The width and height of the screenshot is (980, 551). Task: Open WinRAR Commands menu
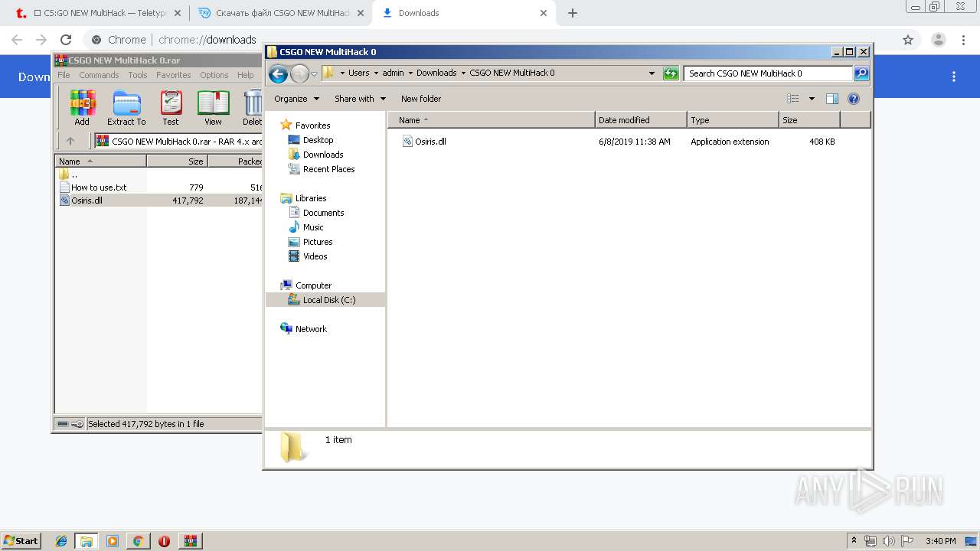tap(99, 75)
